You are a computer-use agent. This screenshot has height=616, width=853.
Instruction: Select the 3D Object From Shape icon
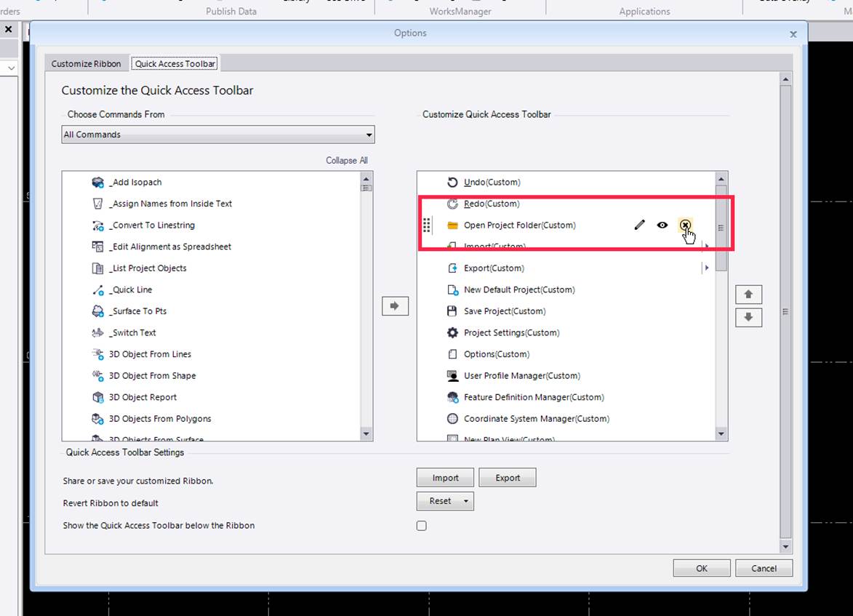pos(98,375)
